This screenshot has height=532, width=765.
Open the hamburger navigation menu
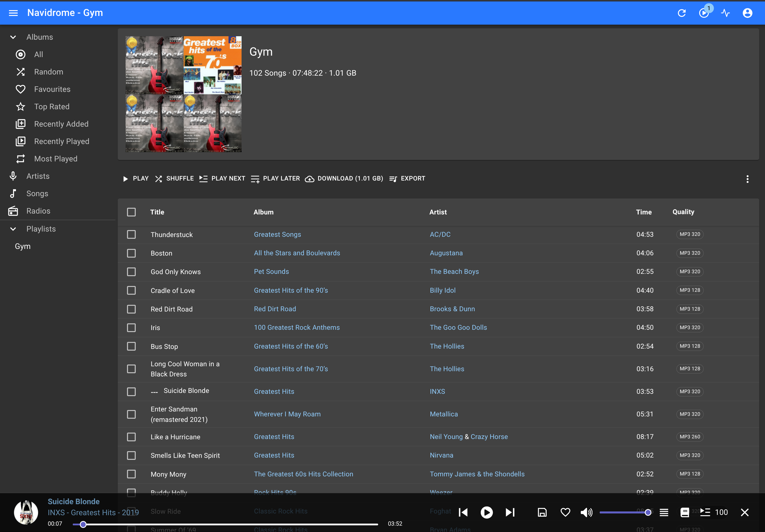coord(13,13)
